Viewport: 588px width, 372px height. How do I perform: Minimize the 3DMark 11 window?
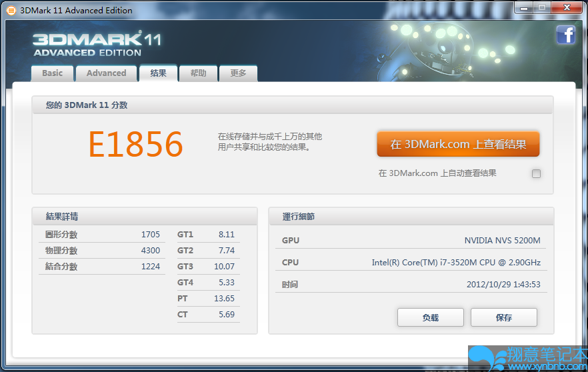tap(524, 8)
